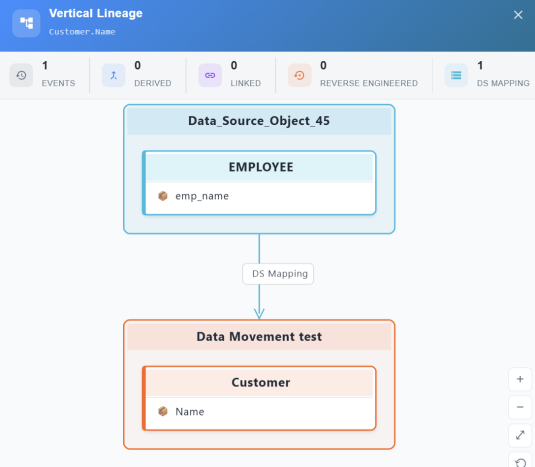
Task: Reset the view with the rotate icon
Action: [x=520, y=462]
